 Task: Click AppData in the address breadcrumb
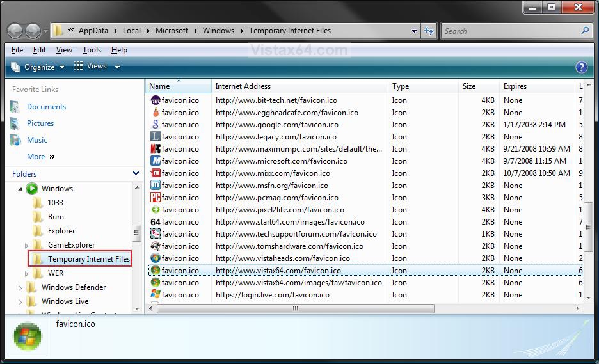[93, 31]
